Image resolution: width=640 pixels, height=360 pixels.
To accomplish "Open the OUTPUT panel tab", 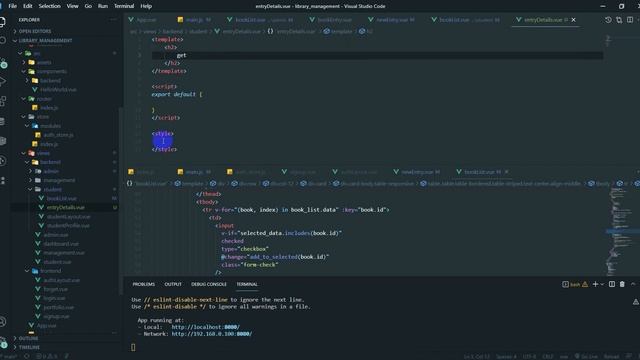I will 173,284.
